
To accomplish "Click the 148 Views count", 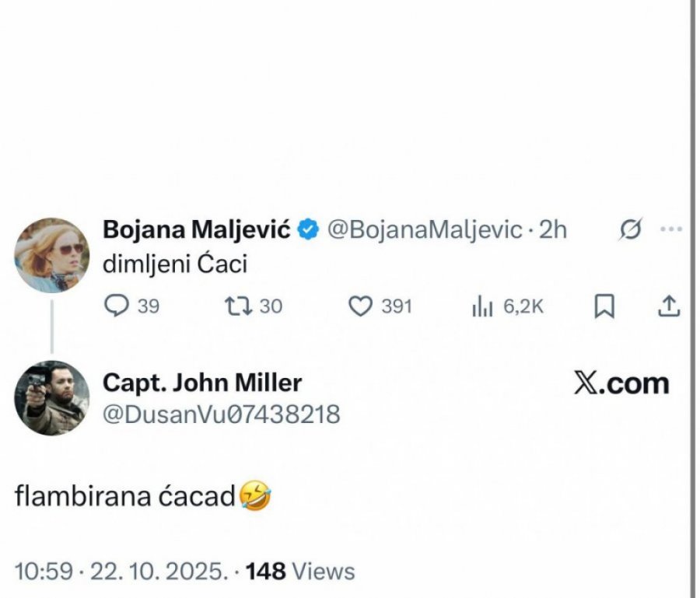I will pyautogui.click(x=300, y=572).
